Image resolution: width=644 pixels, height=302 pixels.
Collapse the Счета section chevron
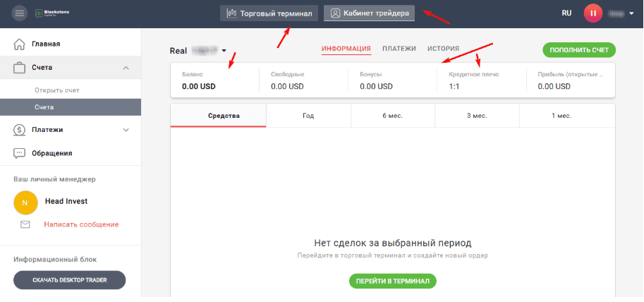tap(126, 68)
